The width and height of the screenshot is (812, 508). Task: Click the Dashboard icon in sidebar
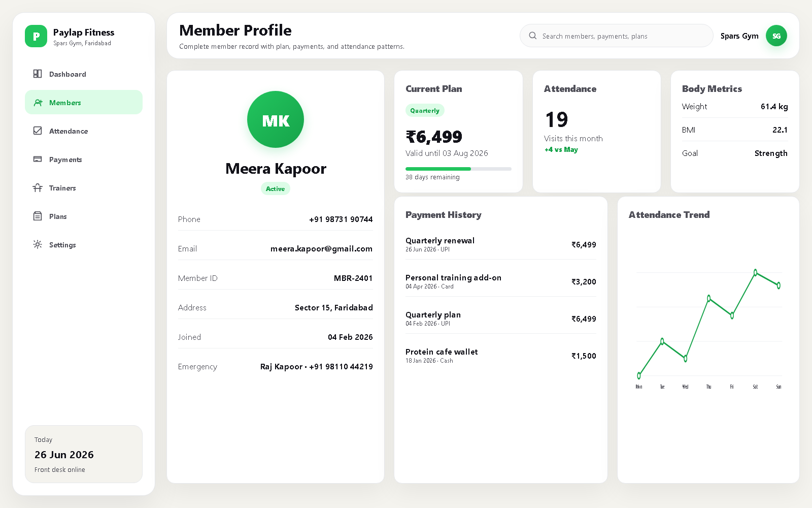pyautogui.click(x=38, y=74)
